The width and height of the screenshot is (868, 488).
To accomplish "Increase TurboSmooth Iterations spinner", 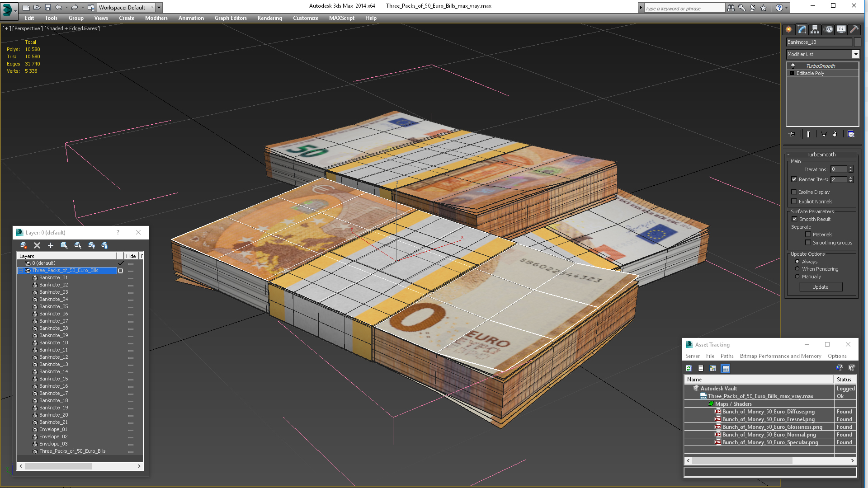I will click(x=850, y=168).
